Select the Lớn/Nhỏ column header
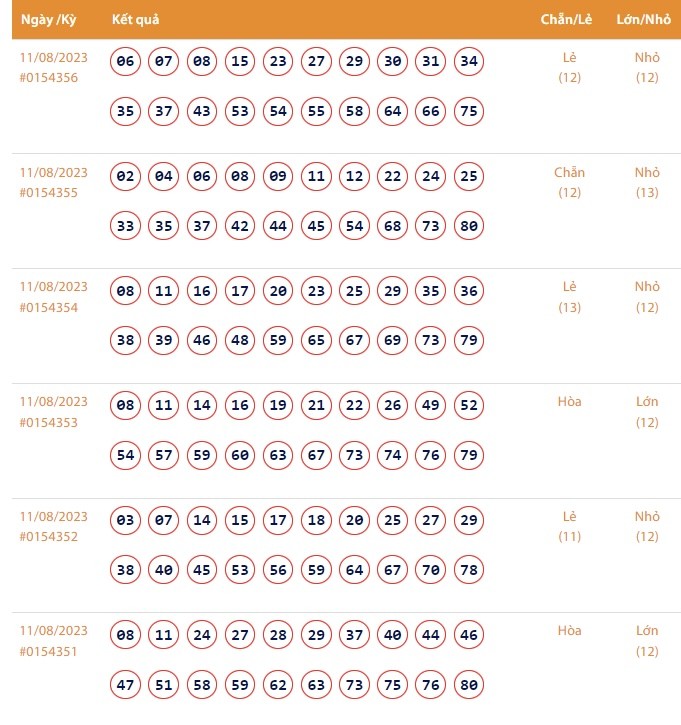This screenshot has width=681, height=725. point(644,19)
